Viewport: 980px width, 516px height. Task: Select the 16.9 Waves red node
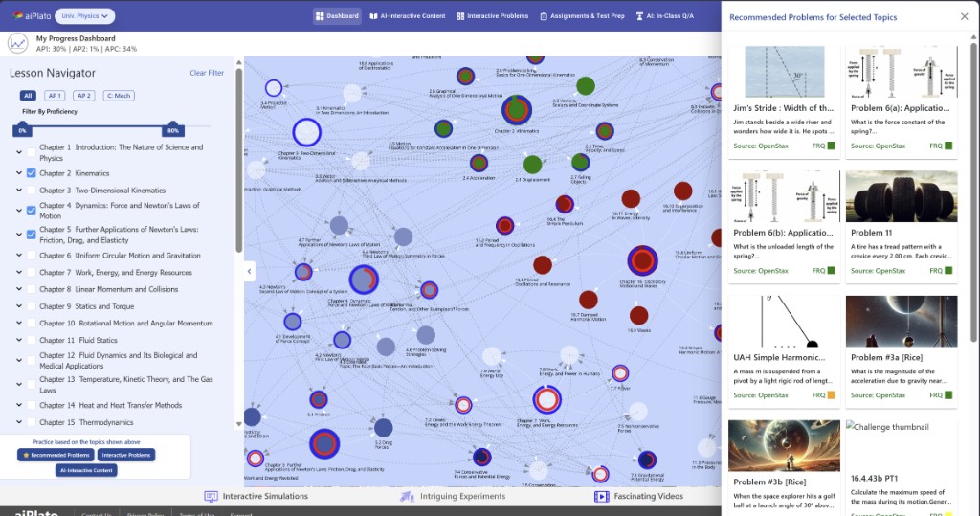click(638, 315)
